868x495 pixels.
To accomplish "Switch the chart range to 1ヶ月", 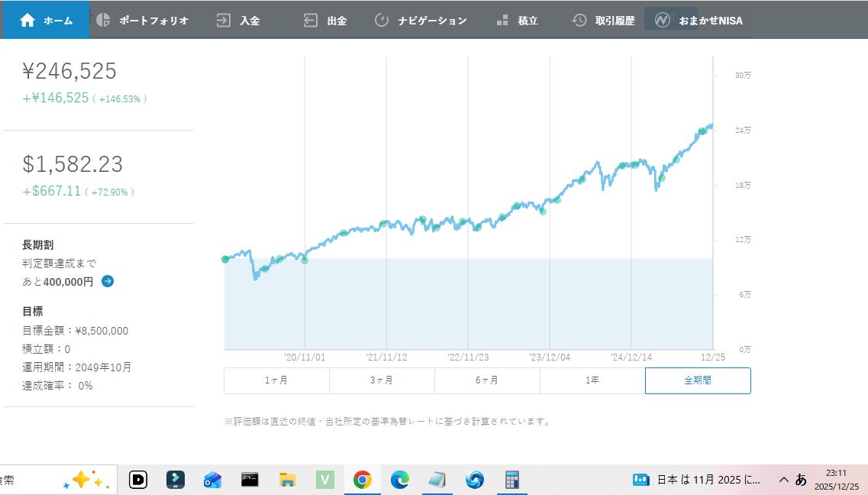I will tap(276, 380).
